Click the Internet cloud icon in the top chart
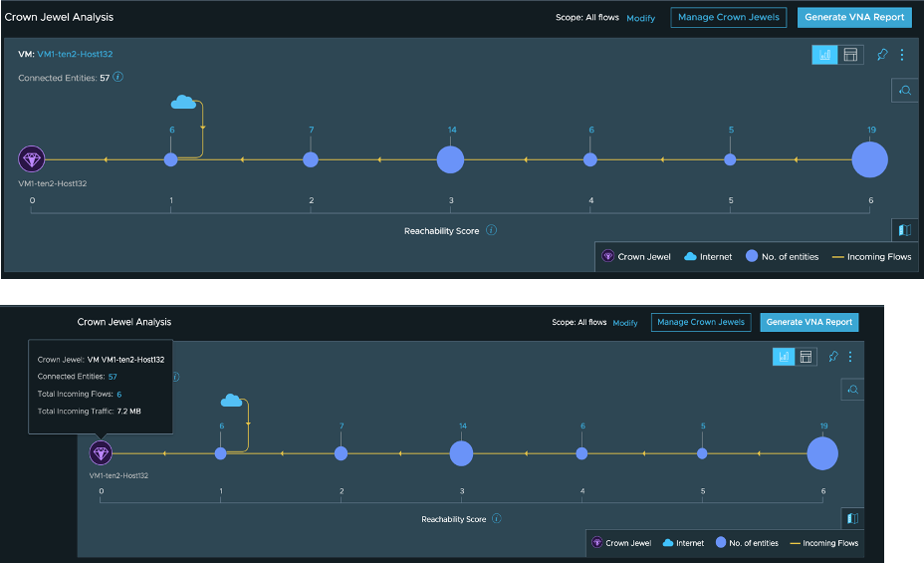 pyautogui.click(x=183, y=103)
